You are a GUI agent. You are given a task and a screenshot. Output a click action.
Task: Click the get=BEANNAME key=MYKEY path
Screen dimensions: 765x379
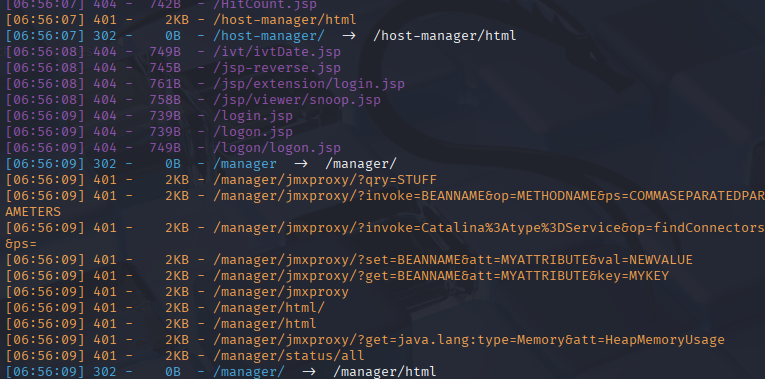pos(441,276)
